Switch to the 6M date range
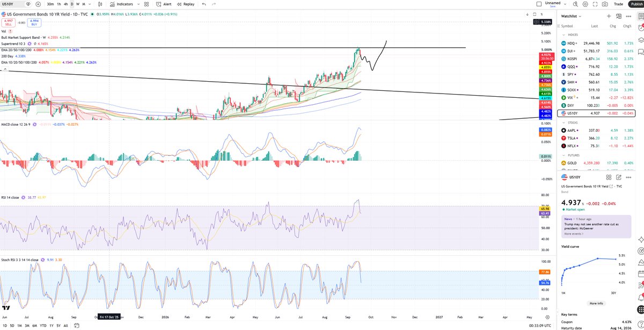The width and height of the screenshot is (644, 330). [x=34, y=325]
